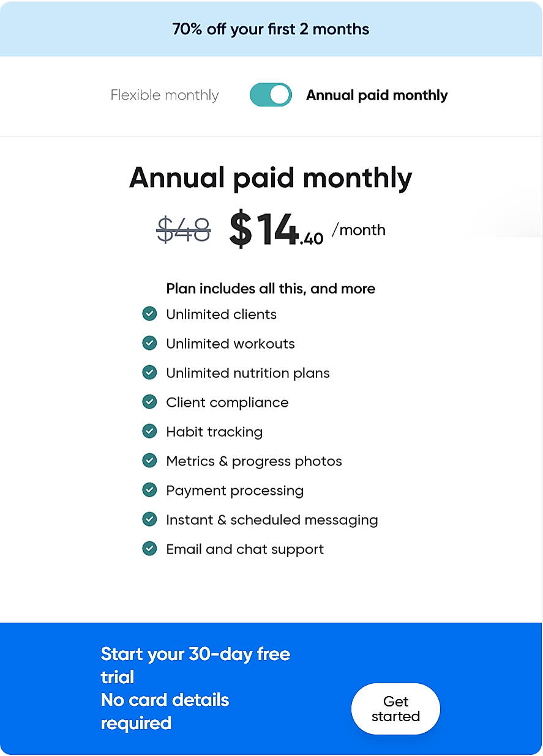
Task: Click checkmark beside Instant & scheduled messaging
Action: 149,520
